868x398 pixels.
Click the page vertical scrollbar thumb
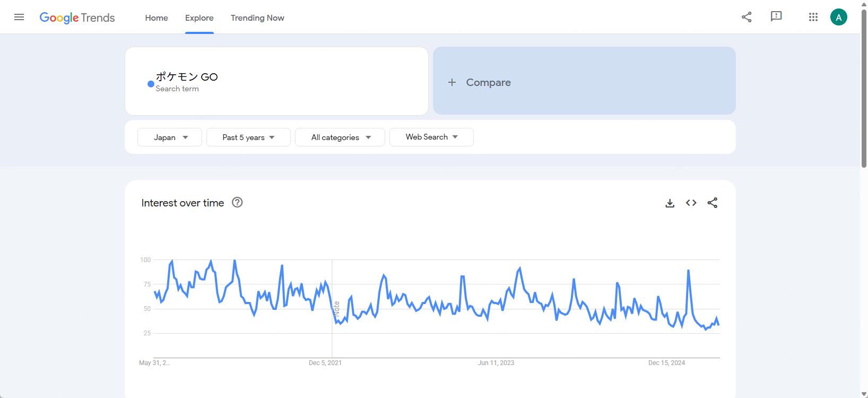(x=864, y=88)
